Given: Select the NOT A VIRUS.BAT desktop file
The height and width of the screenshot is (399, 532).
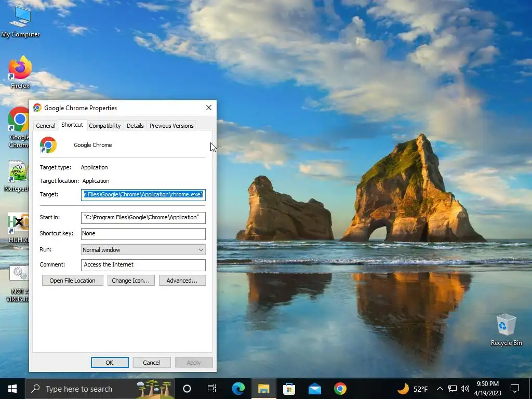Looking at the screenshot, I should tap(18, 284).
